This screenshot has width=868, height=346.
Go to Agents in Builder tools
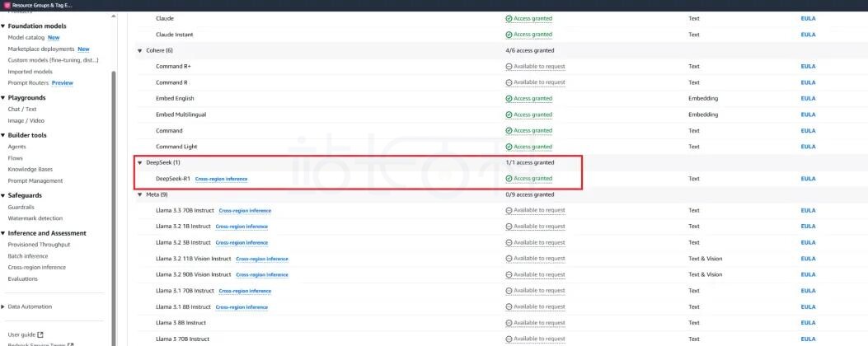[x=16, y=147]
